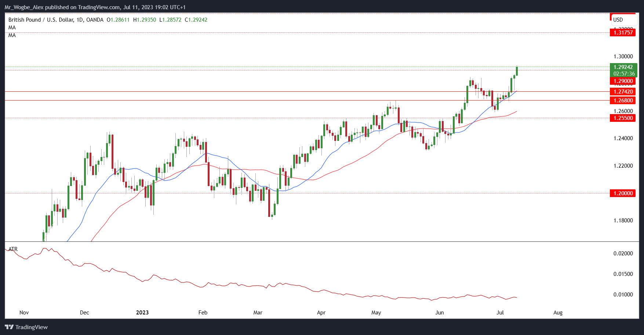644x335 pixels.
Task: Click the upper MA indicator label
Action: point(12,28)
